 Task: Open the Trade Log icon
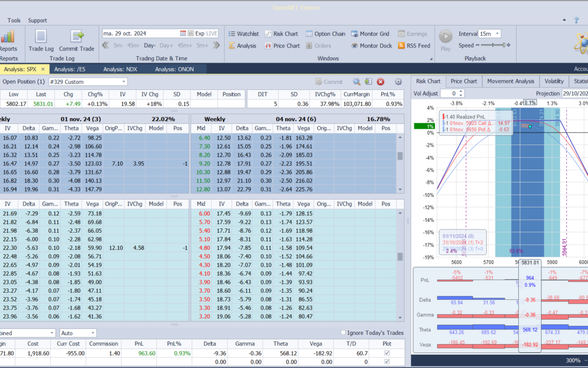[40, 37]
